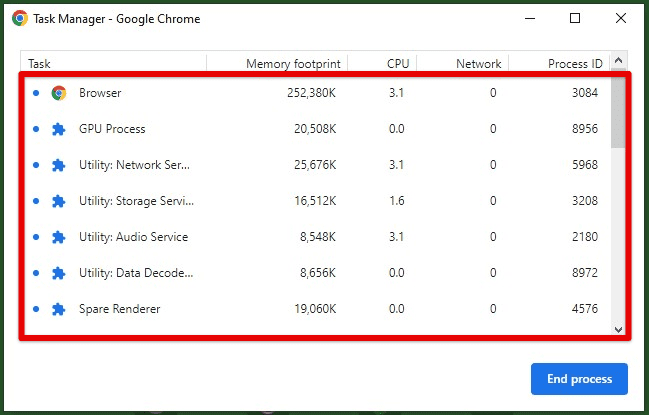Sort by the Process ID column header
The image size is (649, 415).
559,63
